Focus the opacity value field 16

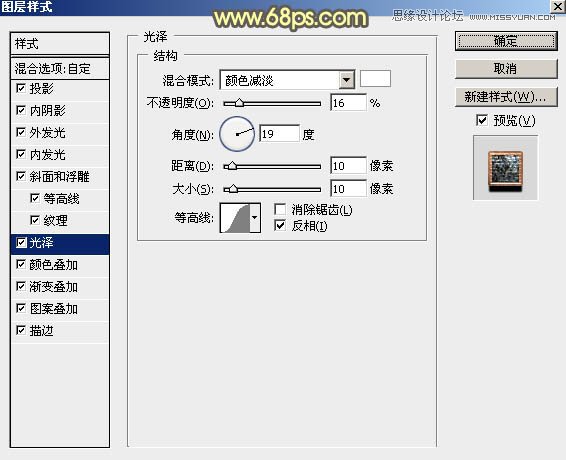(x=348, y=103)
